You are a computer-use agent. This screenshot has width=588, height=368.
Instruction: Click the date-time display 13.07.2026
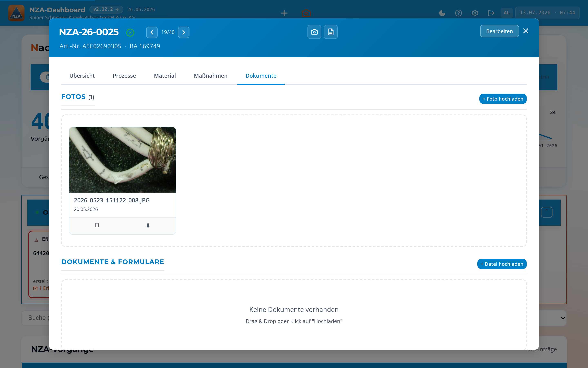click(x=547, y=13)
